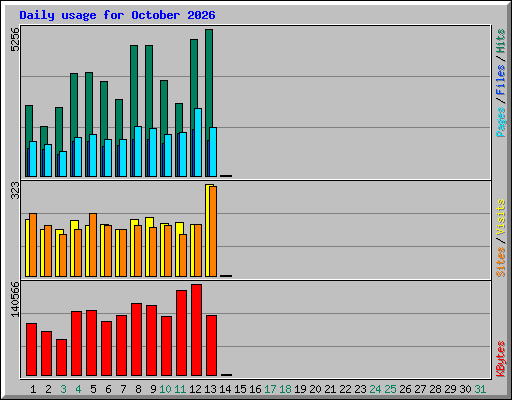Click day 18 on the x-axis
The image size is (512, 400).
coord(285,389)
